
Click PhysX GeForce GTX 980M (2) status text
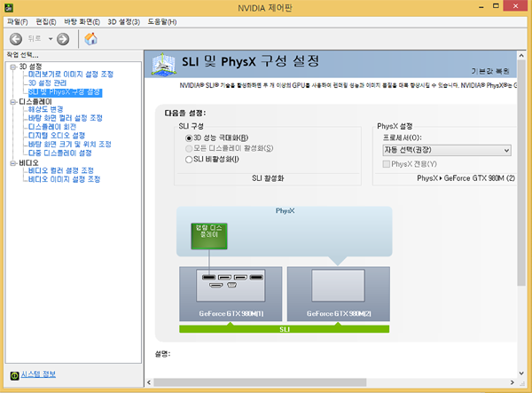(465, 178)
